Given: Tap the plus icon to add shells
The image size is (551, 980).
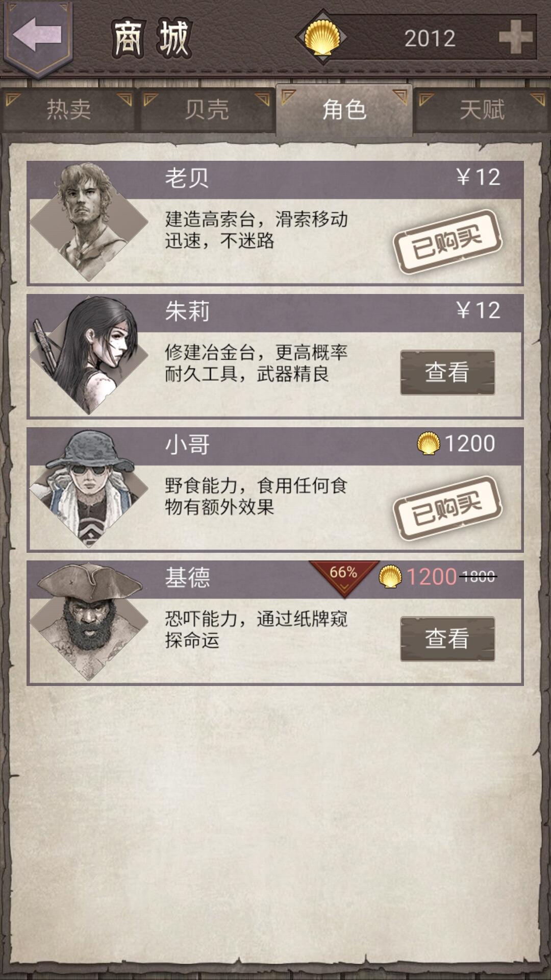Looking at the screenshot, I should click(x=515, y=37).
